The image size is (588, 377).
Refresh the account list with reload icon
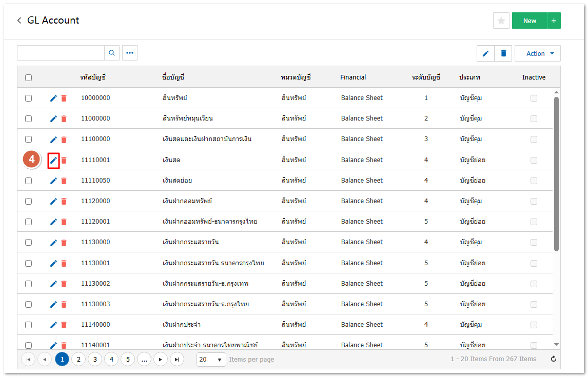coord(553,359)
